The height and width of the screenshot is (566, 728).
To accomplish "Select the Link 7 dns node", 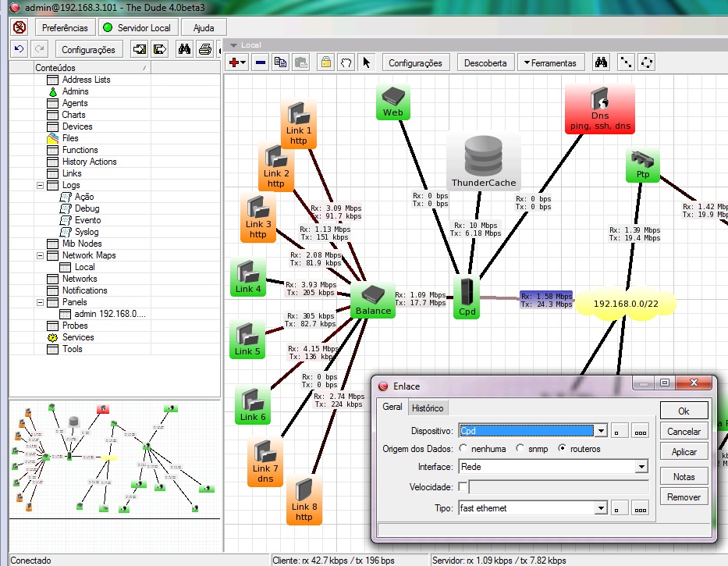I will pos(265,462).
